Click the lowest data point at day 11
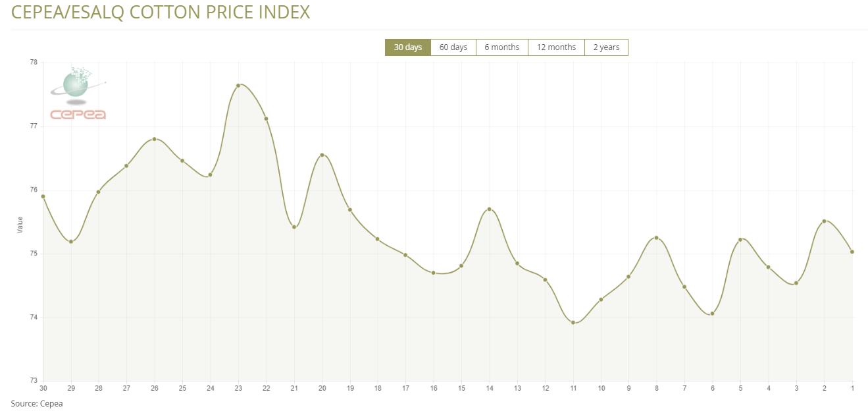 click(x=573, y=323)
